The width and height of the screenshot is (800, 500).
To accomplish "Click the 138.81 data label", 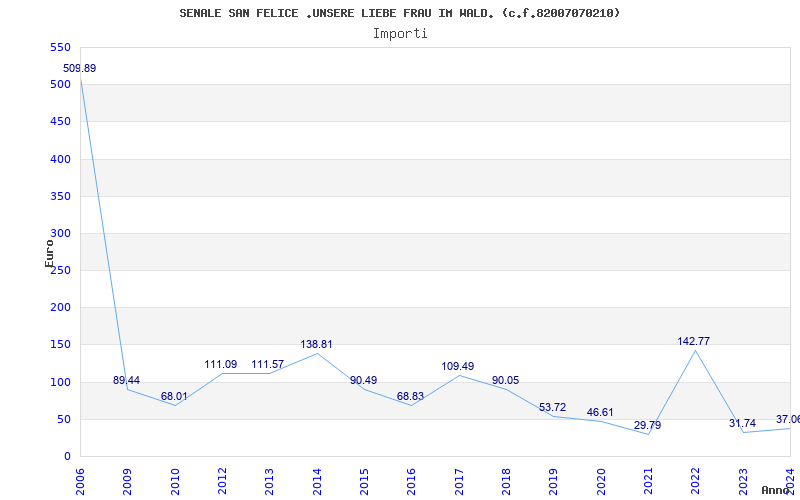I will coord(316,344).
